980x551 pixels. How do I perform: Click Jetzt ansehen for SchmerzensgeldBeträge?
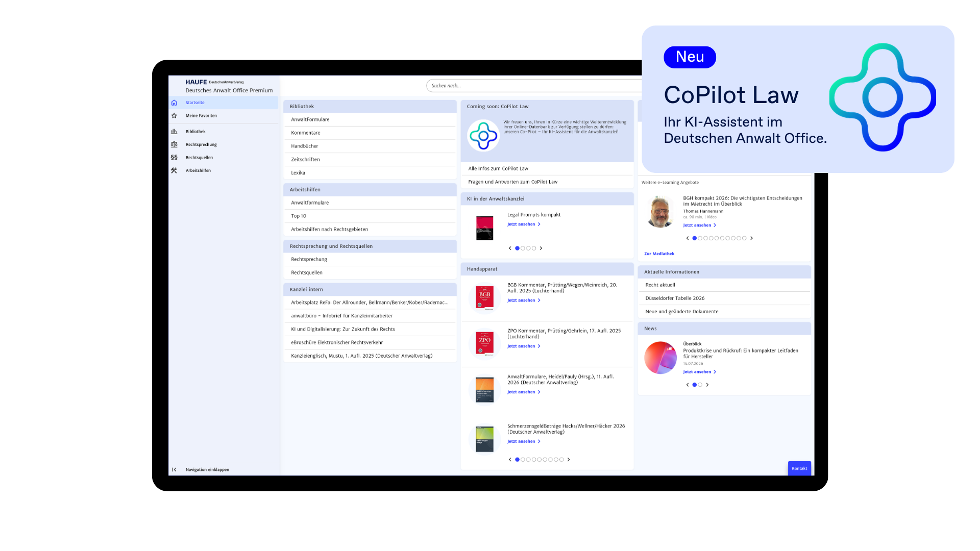[x=524, y=442]
